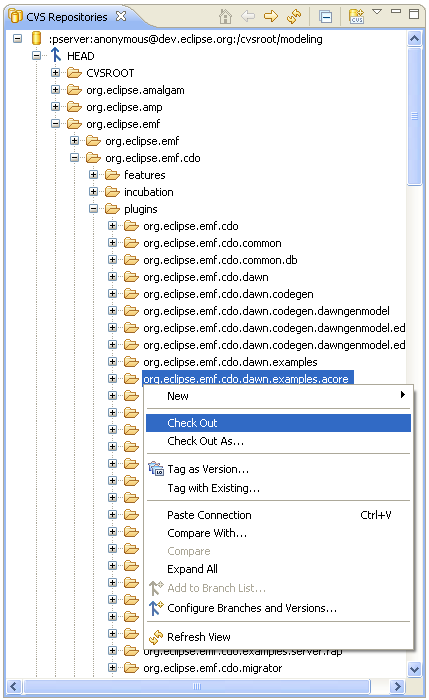Click the CVSROOT folder icon
This screenshot has width=429, height=700.
tap(74, 73)
